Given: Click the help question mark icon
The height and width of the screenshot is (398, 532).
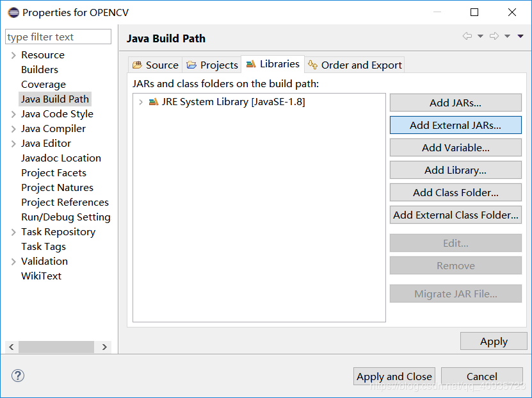Looking at the screenshot, I should pos(18,376).
